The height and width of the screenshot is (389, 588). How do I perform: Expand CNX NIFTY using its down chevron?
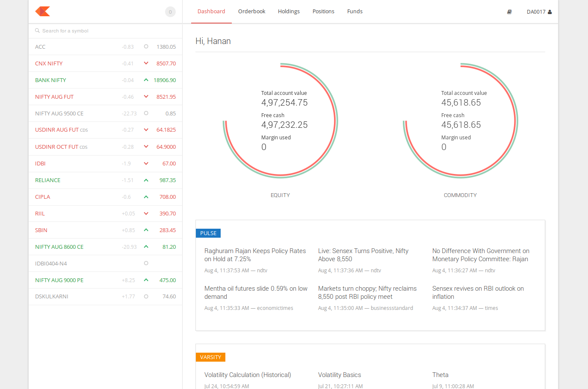pyautogui.click(x=146, y=63)
